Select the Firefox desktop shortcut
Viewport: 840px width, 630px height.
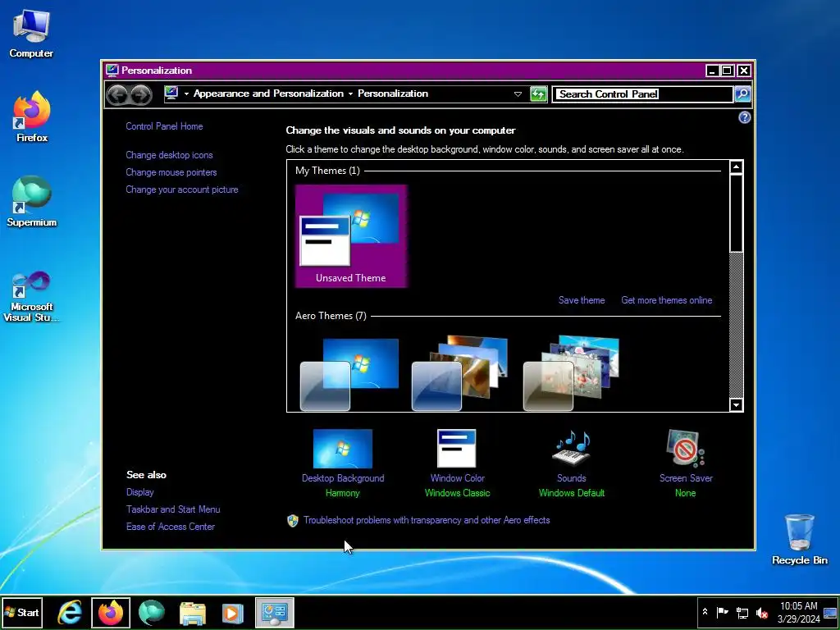click(32, 116)
